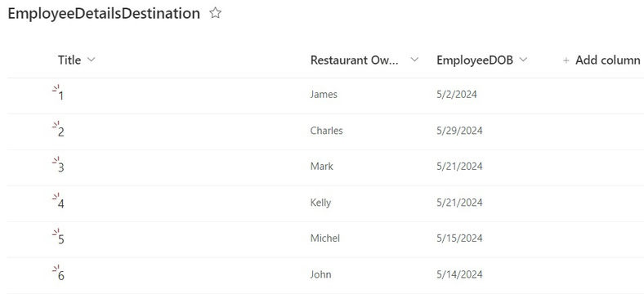The width and height of the screenshot is (644, 294).
Task: Open the item titled 1
Action: click(x=60, y=96)
